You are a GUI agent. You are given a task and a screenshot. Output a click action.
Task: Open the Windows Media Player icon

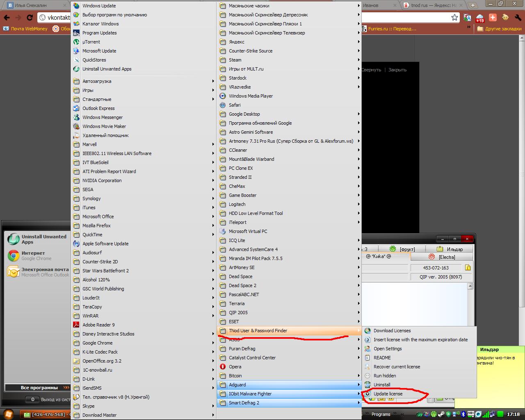[223, 96]
